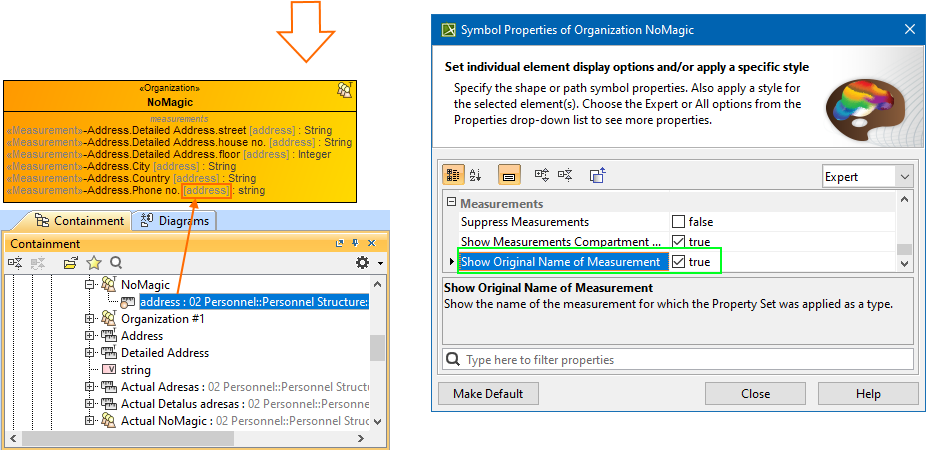929x451 pixels.
Task: Click the Containment tree vertical scrollbar thumb
Action: (x=377, y=347)
